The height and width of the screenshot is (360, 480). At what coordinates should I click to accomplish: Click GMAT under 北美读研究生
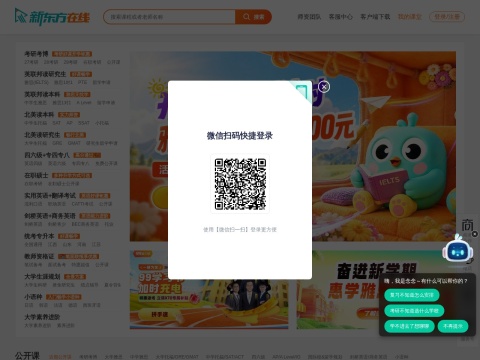click(x=74, y=143)
